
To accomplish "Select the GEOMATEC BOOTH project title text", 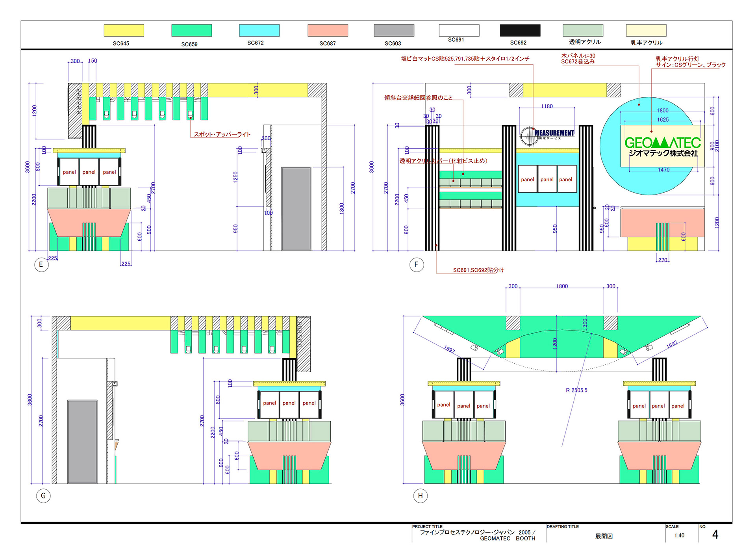I will coord(508,539).
